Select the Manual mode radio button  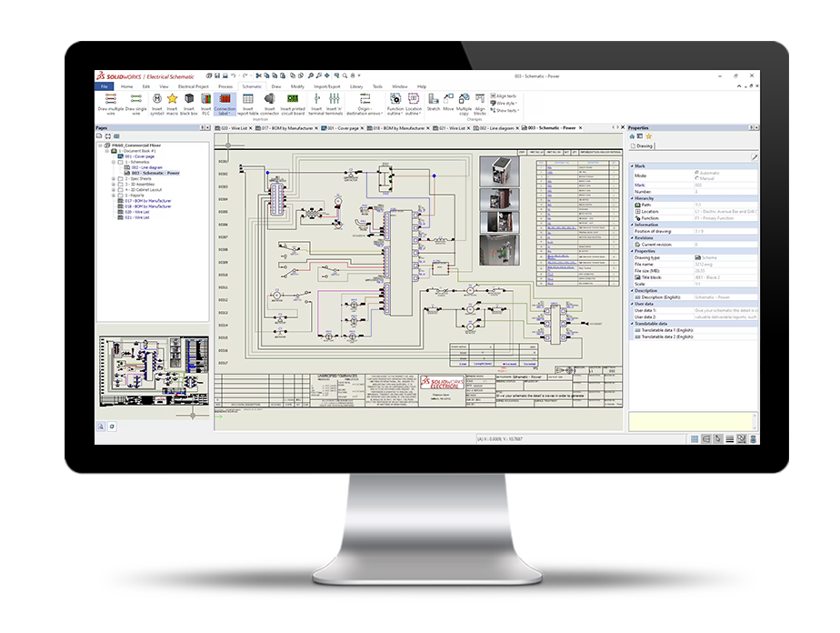(697, 178)
